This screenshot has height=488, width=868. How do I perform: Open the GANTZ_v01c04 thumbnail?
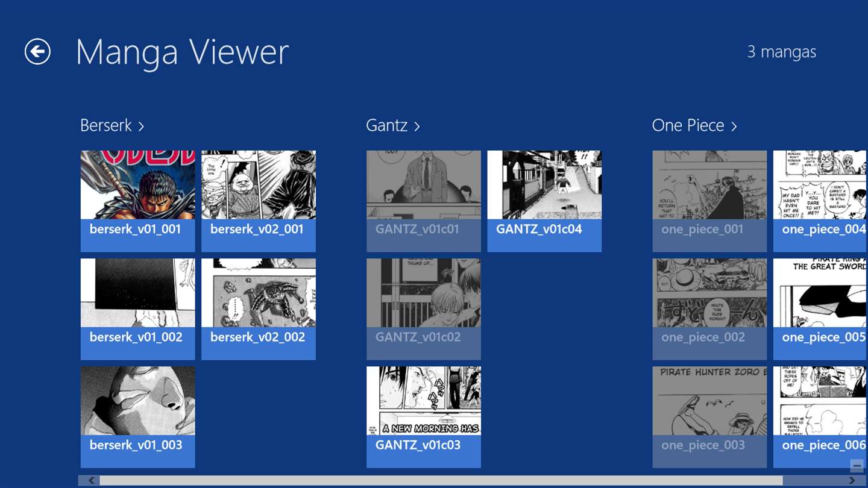pos(544,201)
